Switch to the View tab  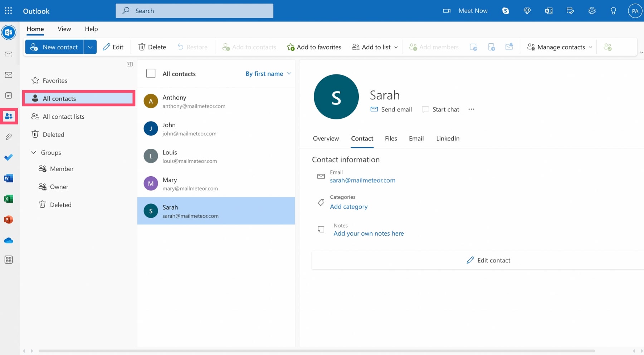pos(64,29)
